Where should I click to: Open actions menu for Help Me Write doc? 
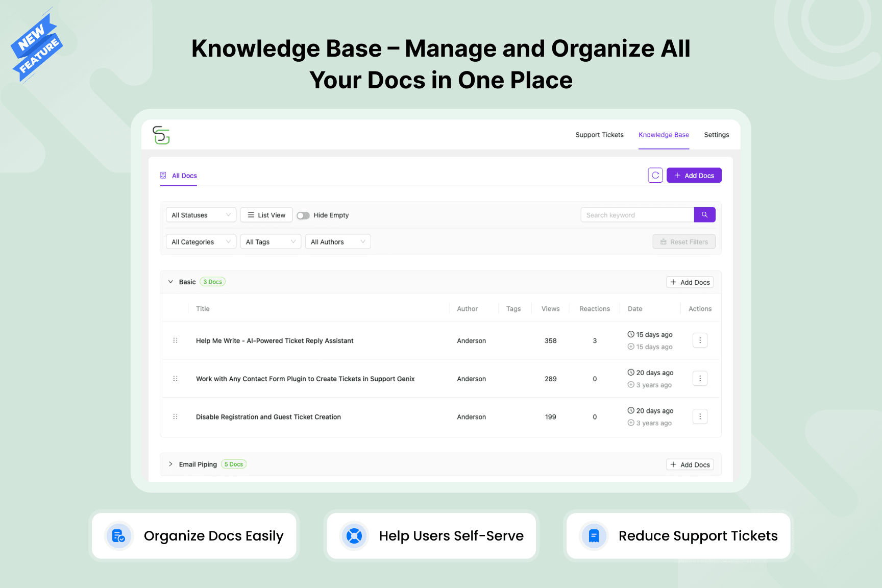click(700, 340)
